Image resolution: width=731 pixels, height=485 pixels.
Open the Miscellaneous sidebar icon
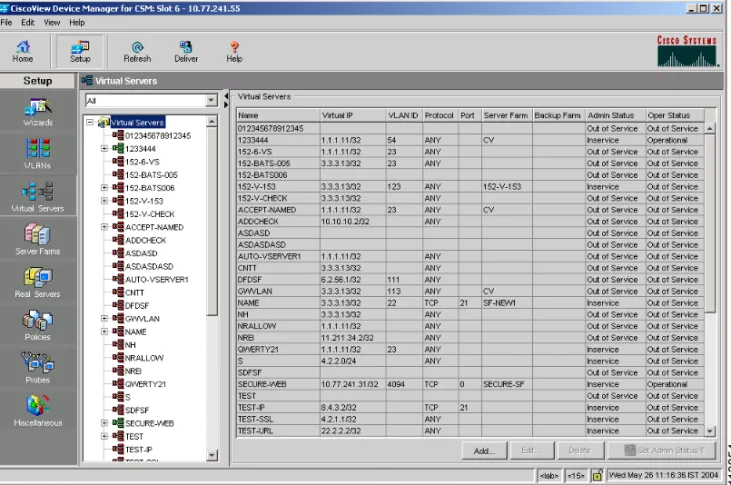coord(38,411)
